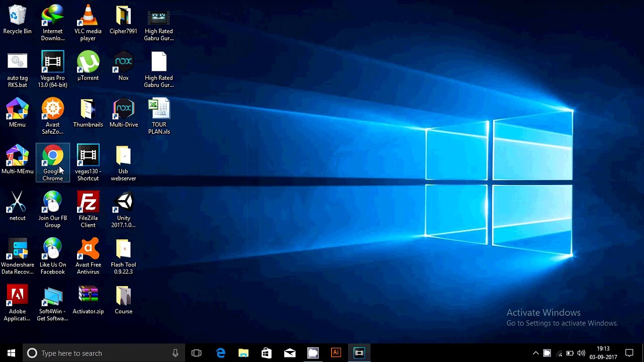
Task: Select the TOUR PLAN.xls spreadsheet file
Action: pyautogui.click(x=159, y=117)
